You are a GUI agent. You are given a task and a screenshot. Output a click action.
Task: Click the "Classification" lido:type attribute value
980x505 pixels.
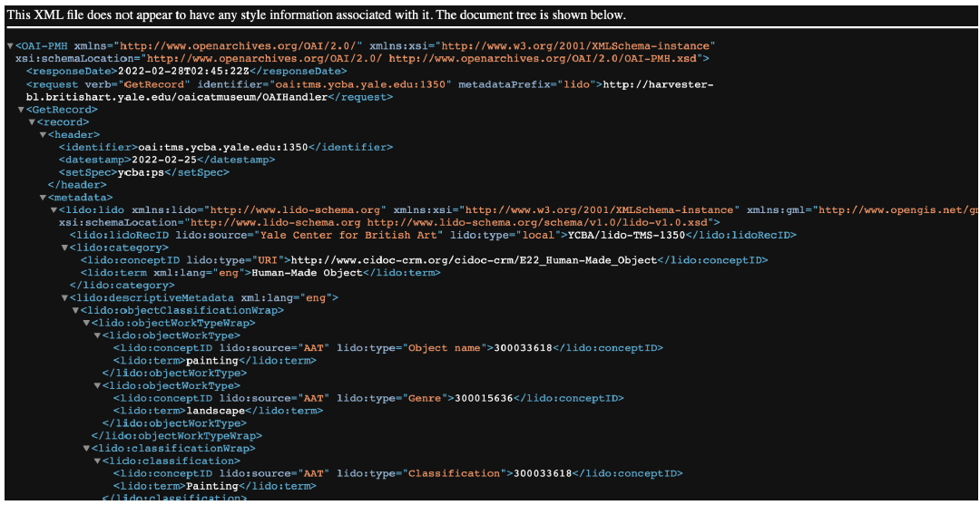pyautogui.click(x=455, y=474)
